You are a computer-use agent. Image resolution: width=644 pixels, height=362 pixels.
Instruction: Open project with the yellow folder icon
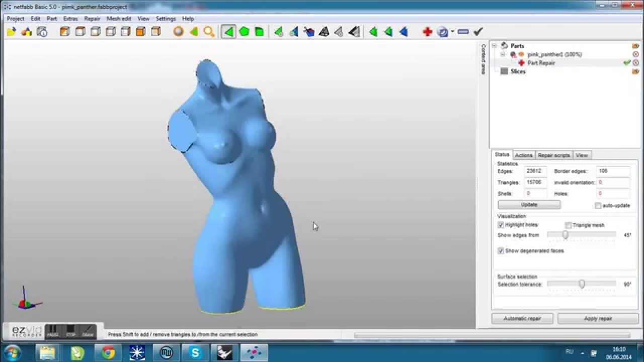click(11, 32)
